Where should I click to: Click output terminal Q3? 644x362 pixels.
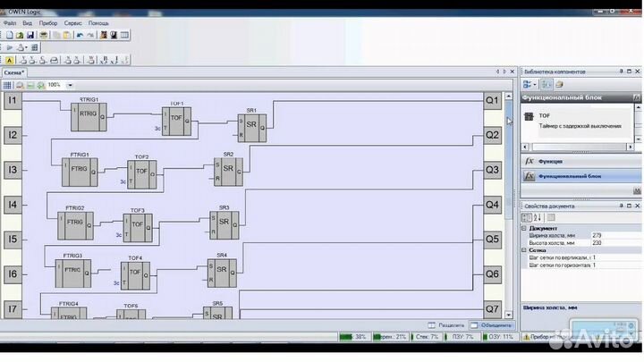click(x=493, y=170)
